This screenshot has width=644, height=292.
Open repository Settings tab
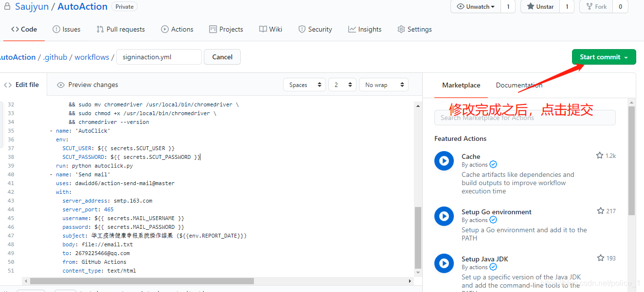point(414,29)
